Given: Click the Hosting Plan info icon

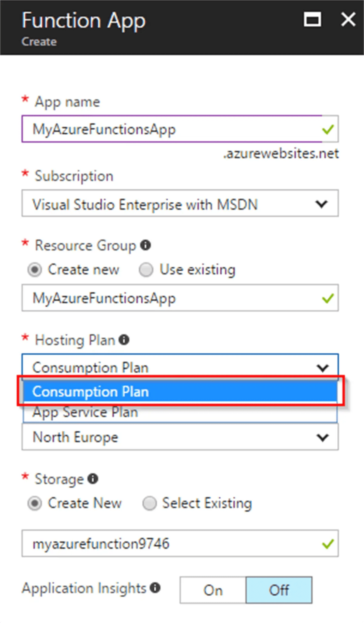Looking at the screenshot, I should tap(123, 340).
